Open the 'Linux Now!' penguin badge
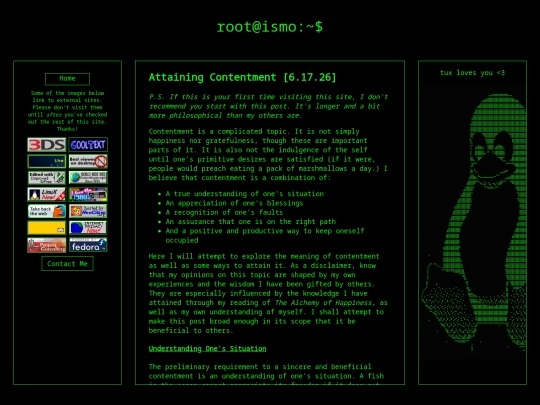This screenshot has height=405, width=540. pyautogui.click(x=46, y=195)
